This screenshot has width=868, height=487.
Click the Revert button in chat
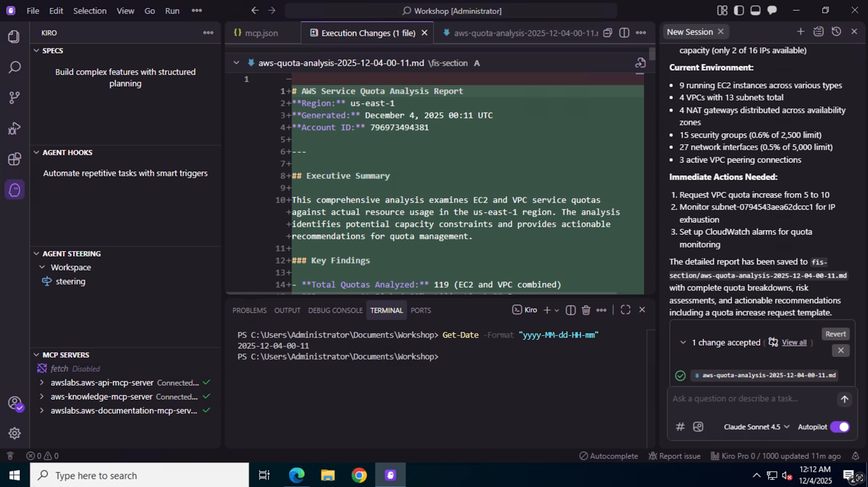[x=835, y=334]
